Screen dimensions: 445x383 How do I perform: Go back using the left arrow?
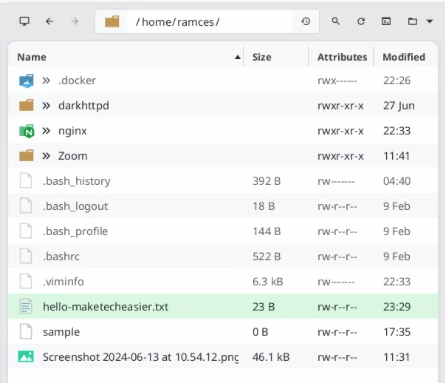[x=49, y=22]
